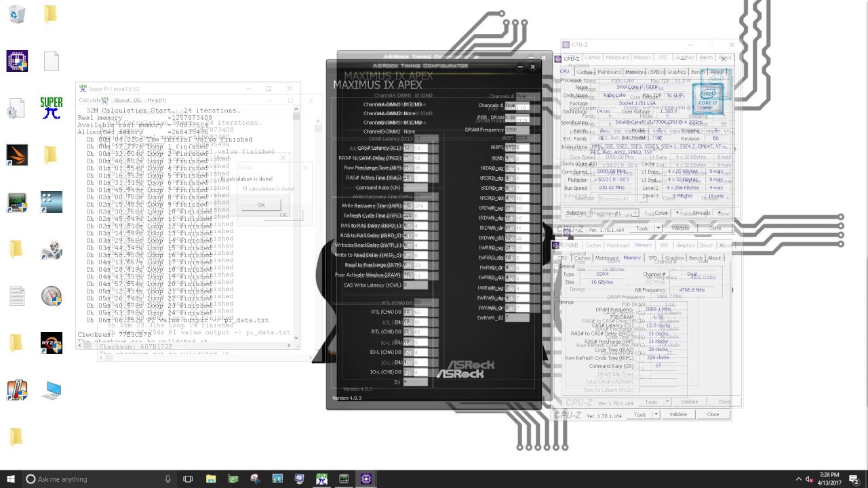Open the Ryzen desktop shortcut icon
The image size is (868, 488).
51,343
